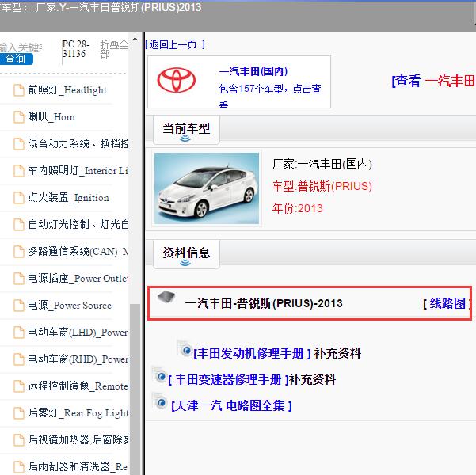
Task: Open 后雾灯_Rear Fog Light tree item
Action: (78, 412)
